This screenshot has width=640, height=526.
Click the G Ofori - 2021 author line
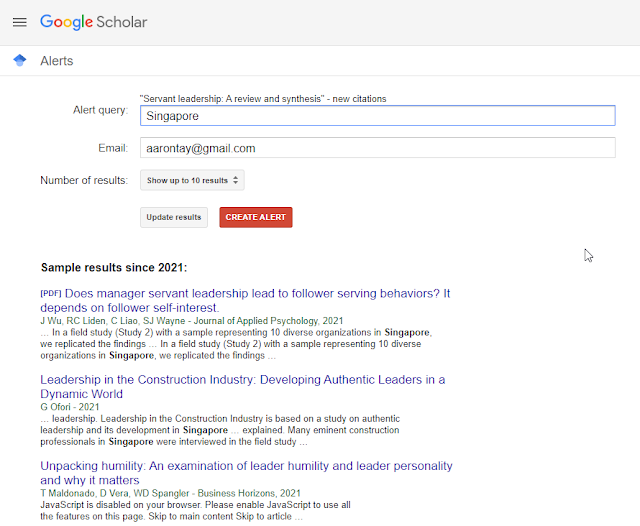(x=70, y=407)
